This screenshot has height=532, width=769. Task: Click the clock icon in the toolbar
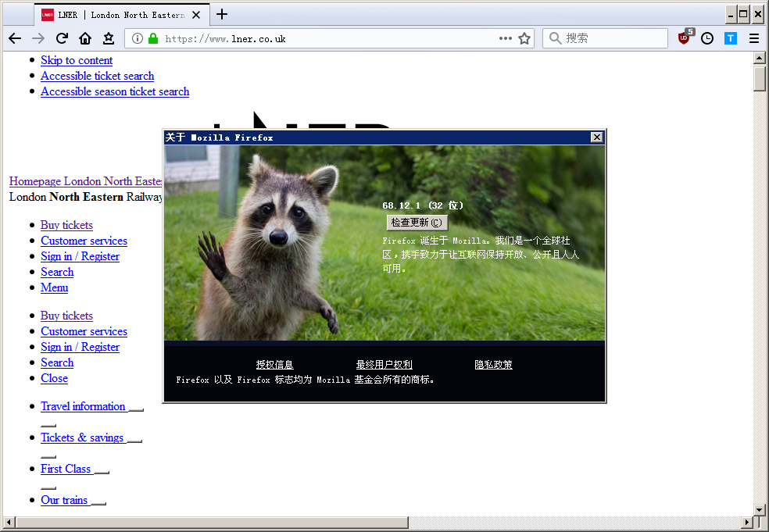pos(707,38)
